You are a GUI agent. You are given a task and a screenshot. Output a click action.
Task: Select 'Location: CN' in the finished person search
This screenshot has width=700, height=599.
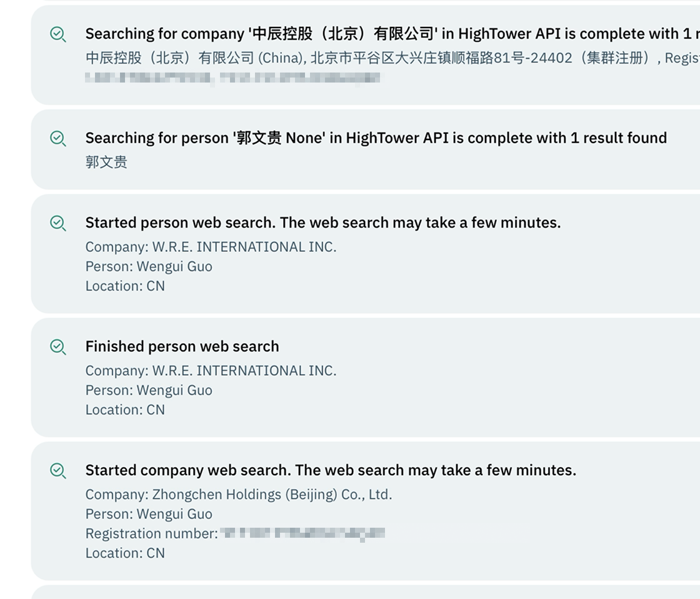[x=125, y=410]
